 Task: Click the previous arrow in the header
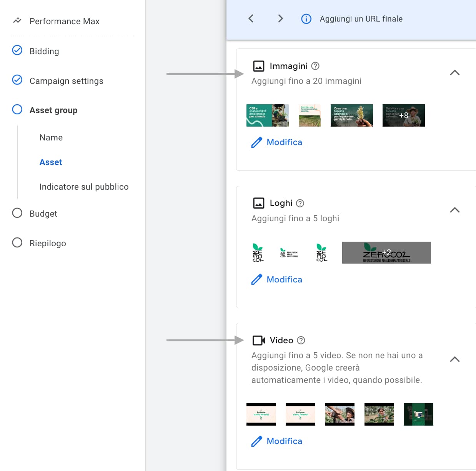tap(251, 18)
